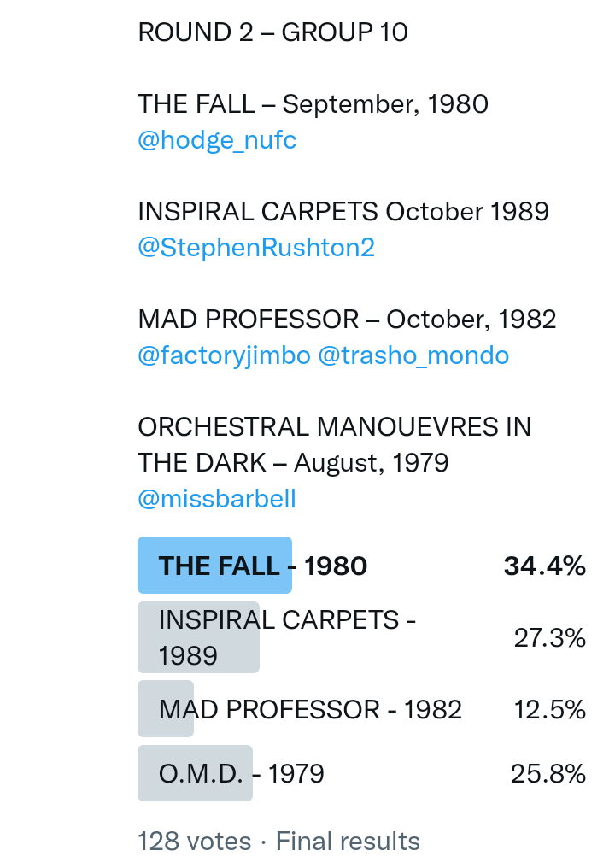Select THE FALL - 1980 poll result
Screen dimensions: 615x868
click(263, 566)
